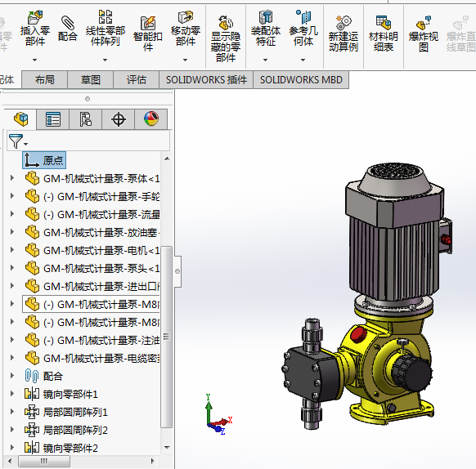This screenshot has width=476, height=469.
Task: Click Exploded View (爆炸视图) icon
Action: [x=424, y=23]
